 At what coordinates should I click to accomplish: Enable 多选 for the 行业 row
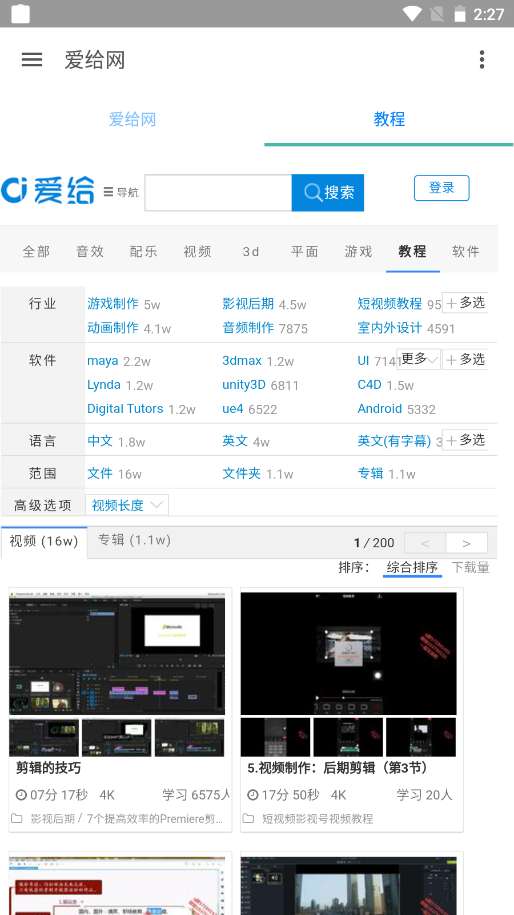[x=465, y=303]
